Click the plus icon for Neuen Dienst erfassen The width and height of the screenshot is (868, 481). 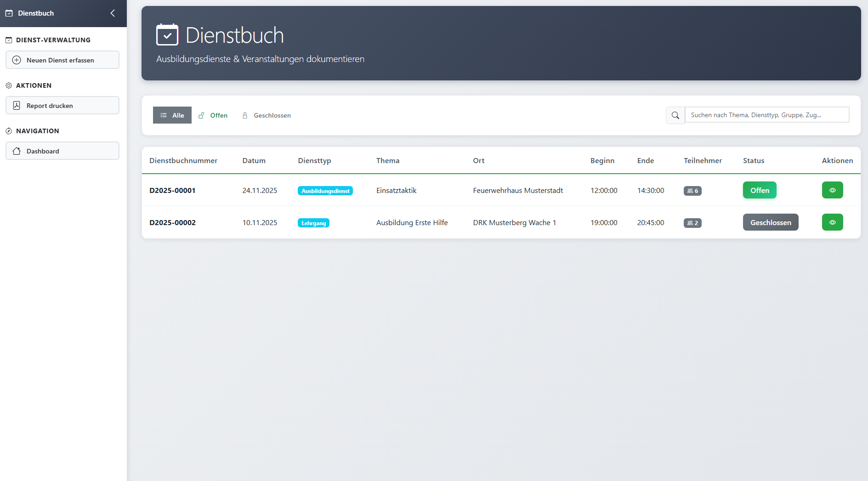[x=17, y=60]
